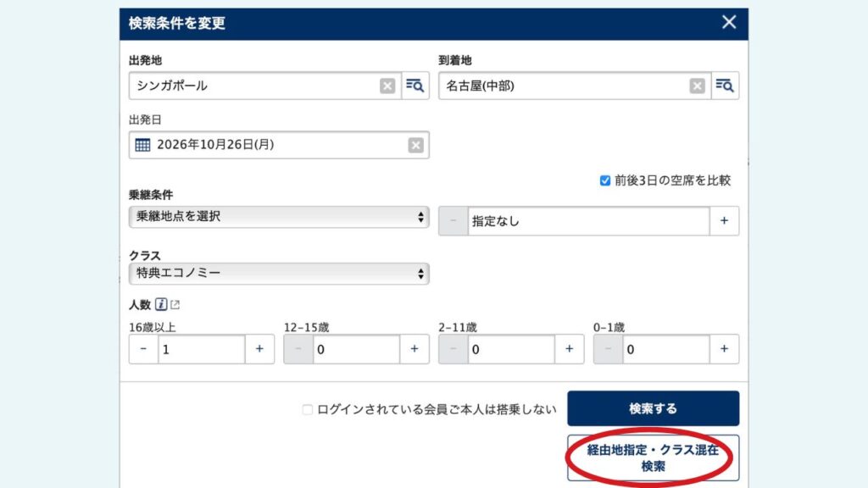Close the 検索条件を変更 dialog
The height and width of the screenshot is (488, 868).
click(729, 23)
